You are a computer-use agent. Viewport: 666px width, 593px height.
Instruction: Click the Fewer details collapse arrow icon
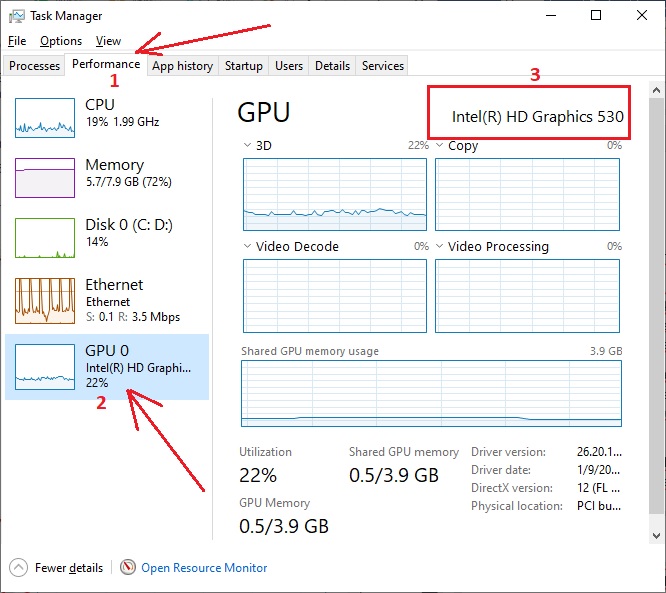(x=18, y=568)
